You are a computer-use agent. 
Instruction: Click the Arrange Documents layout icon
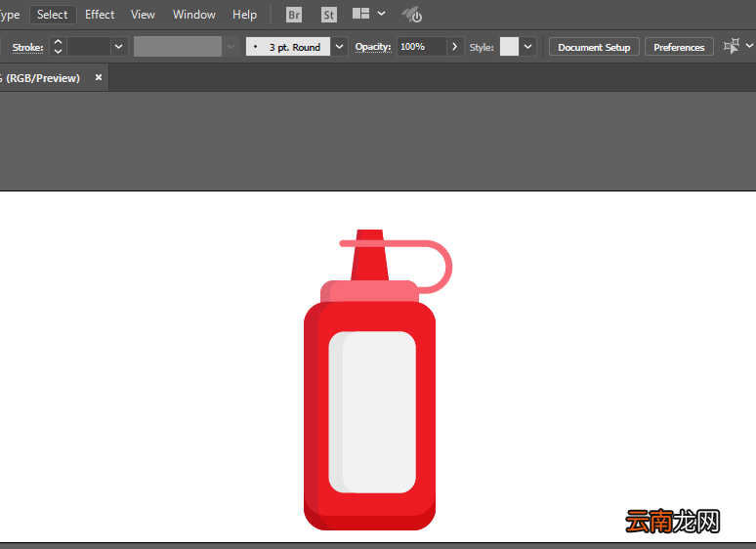[x=360, y=14]
